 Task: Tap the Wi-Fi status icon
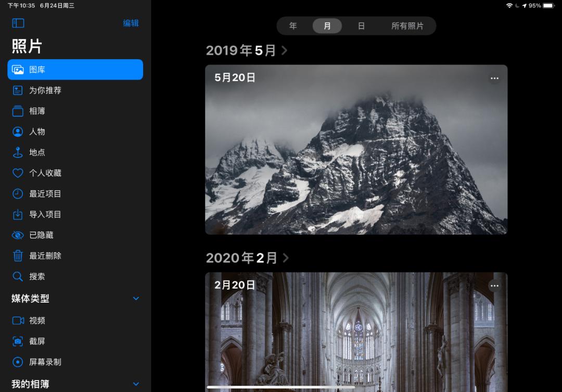coord(509,5)
